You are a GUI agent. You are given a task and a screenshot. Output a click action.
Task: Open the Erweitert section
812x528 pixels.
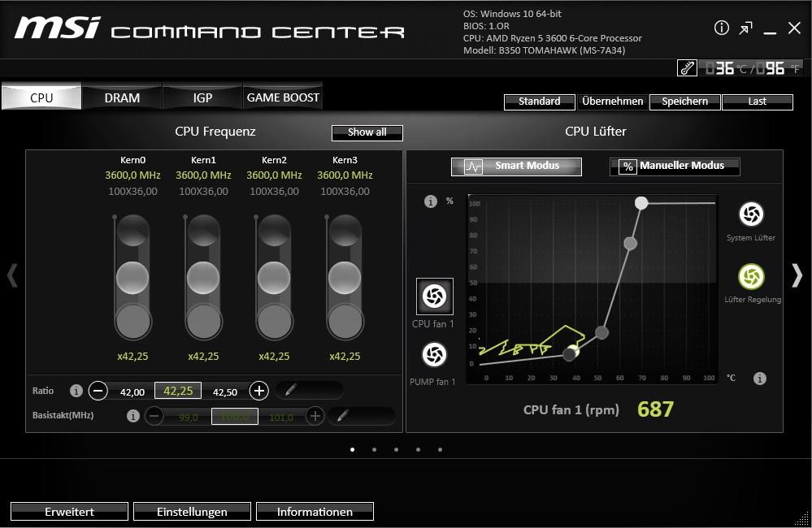click(69, 512)
